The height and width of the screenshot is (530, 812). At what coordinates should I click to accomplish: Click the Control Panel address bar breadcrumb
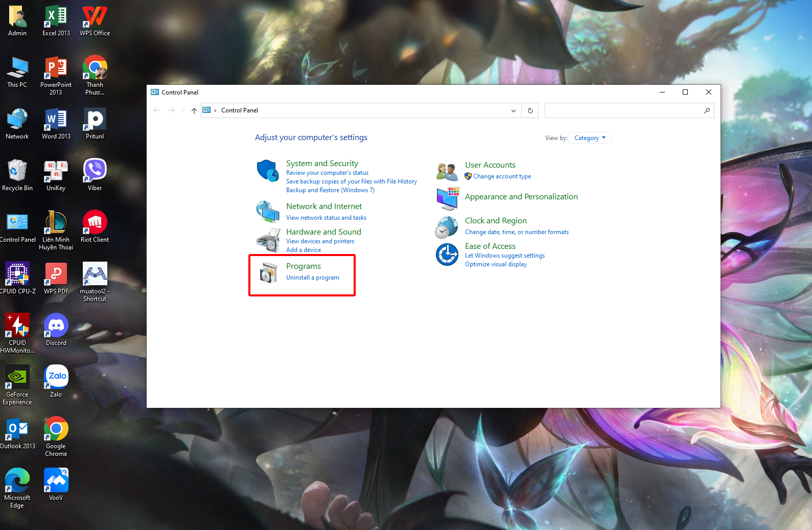point(240,110)
